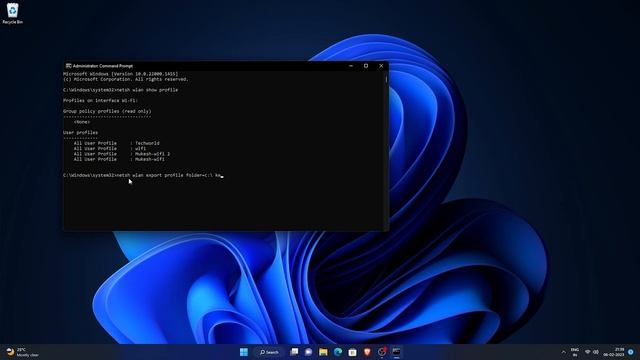Image resolution: width=640 pixels, height=360 pixels.
Task: Open the Windows Start menu
Action: pos(244,352)
